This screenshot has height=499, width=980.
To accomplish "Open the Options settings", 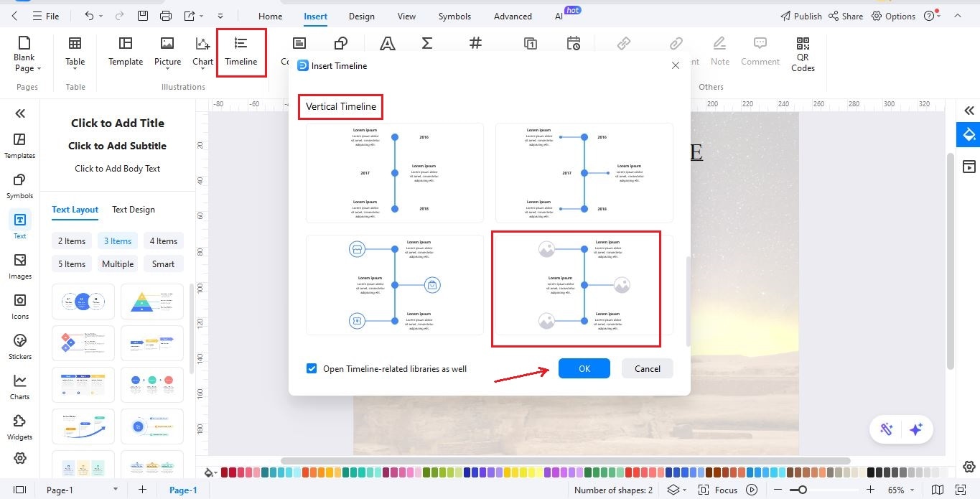I will 894,16.
